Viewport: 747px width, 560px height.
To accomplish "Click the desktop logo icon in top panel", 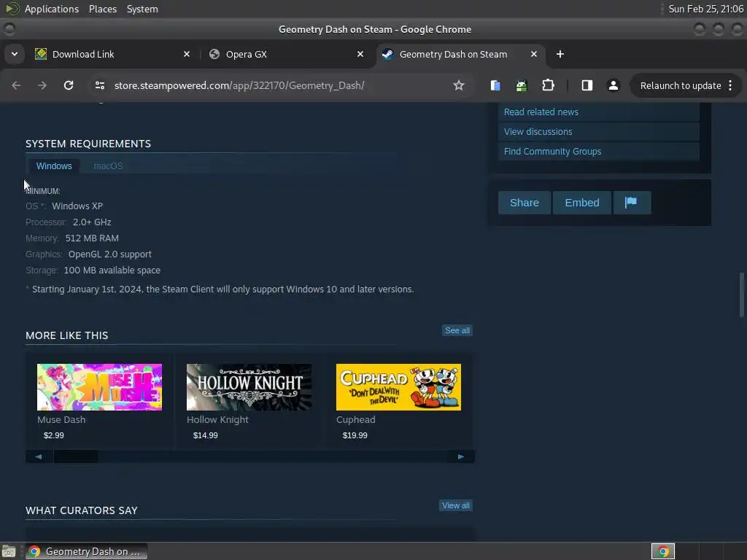I will click(12, 9).
